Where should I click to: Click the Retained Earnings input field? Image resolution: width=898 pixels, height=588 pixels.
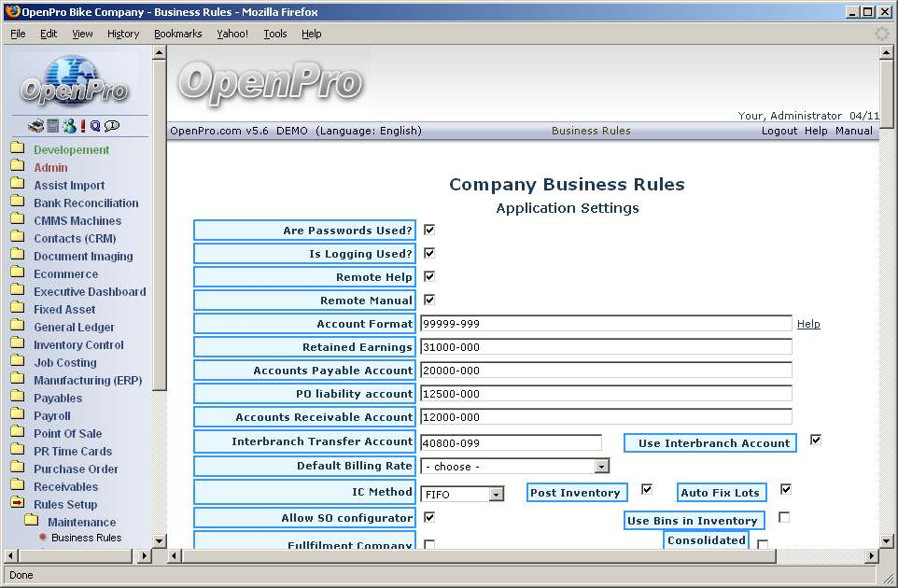click(605, 347)
